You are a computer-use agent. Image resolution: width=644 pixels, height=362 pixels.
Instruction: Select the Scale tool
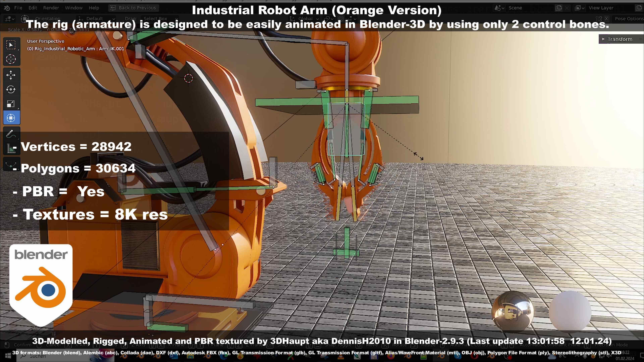(11, 104)
